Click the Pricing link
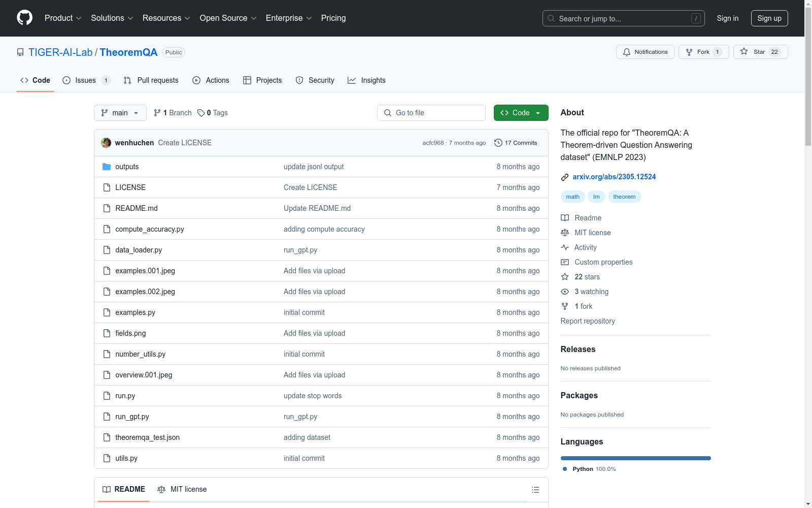Viewport: 812px width, 508px height. pos(333,18)
